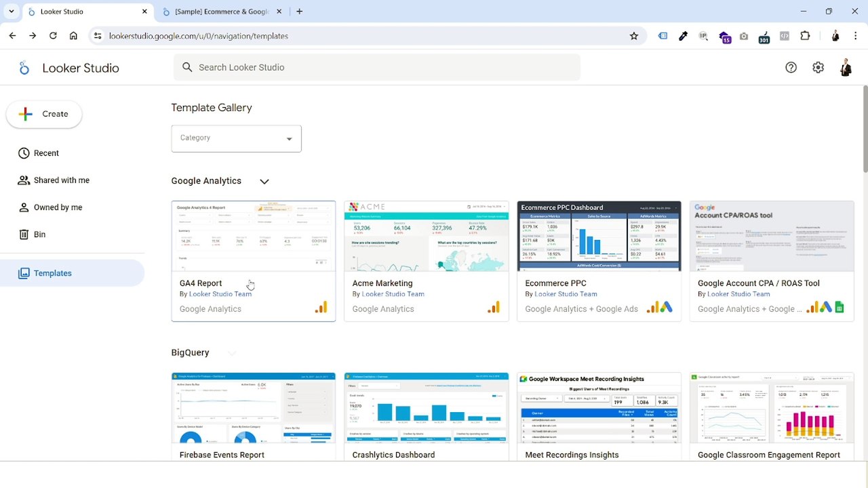Click the extension icon with 15 badge

[x=724, y=37]
